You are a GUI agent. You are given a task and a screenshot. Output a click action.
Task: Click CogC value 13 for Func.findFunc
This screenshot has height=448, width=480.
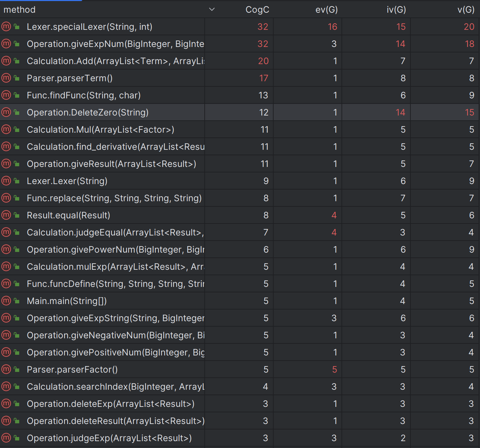click(x=263, y=95)
